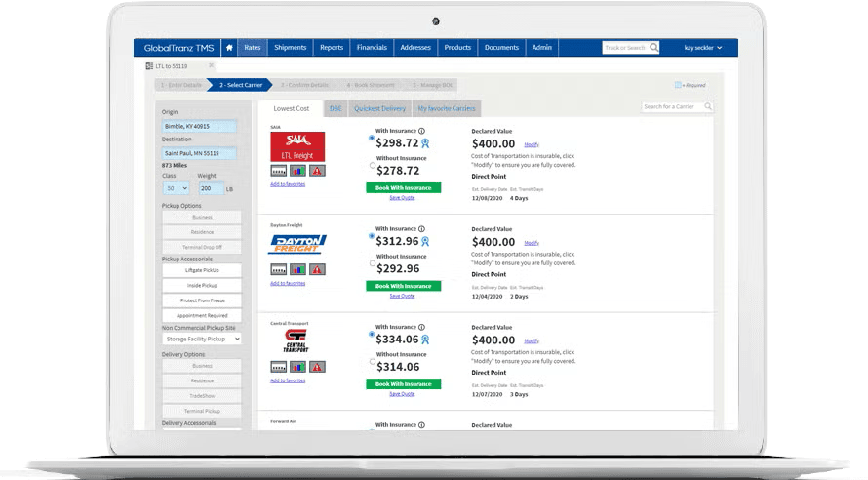Switch to DBE tab

[x=335, y=108]
